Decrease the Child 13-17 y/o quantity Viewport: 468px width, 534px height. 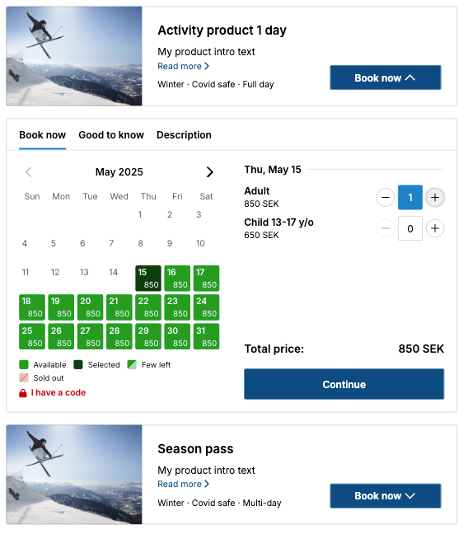[385, 228]
